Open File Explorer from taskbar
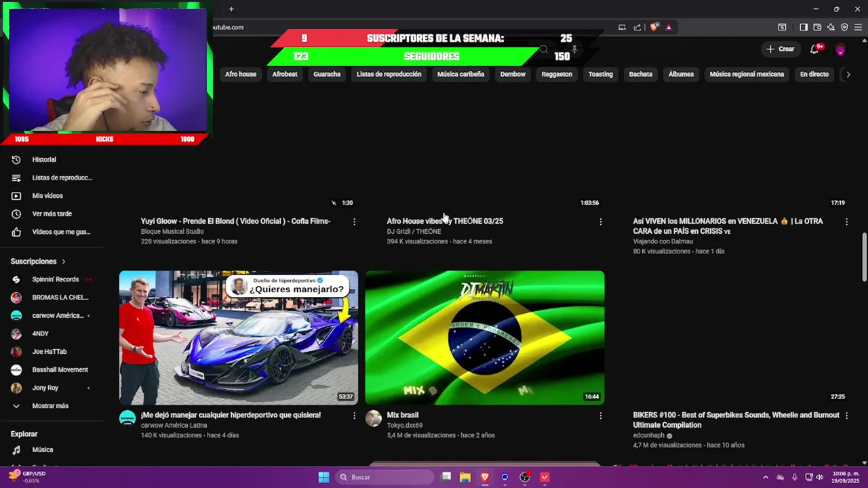The height and width of the screenshot is (488, 868). click(465, 477)
